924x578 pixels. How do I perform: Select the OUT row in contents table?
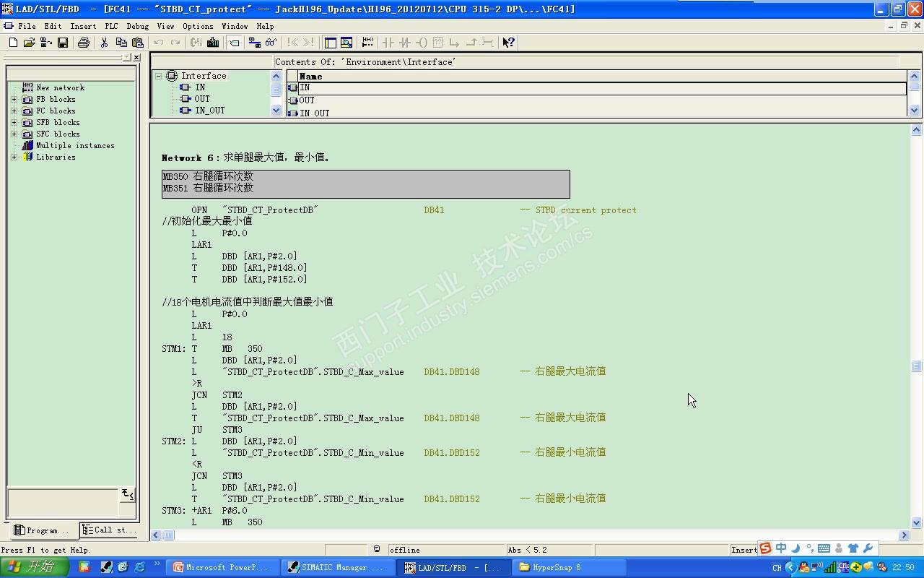point(603,100)
